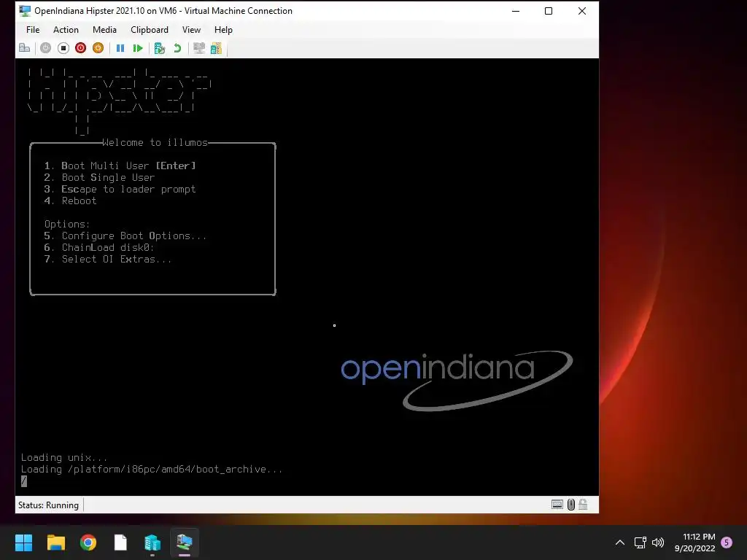
Task: Pause the virtual machine
Action: point(120,48)
